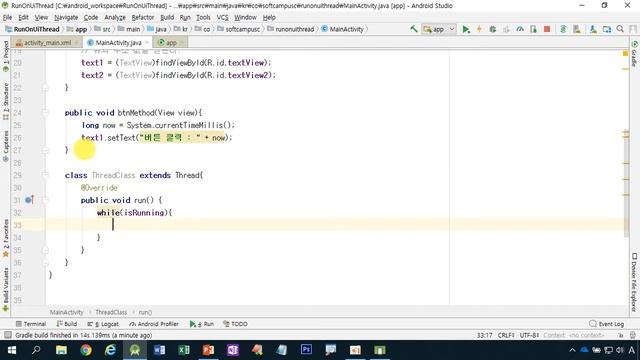Screen dimensions: 640x360
Task: Click Attach debugger to Android process icon
Action: [533, 29]
